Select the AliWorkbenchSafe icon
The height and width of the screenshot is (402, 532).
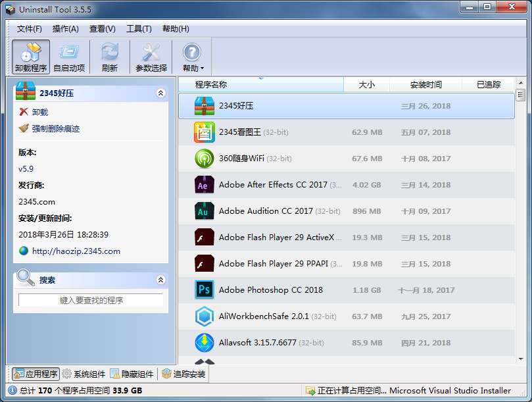(205, 316)
